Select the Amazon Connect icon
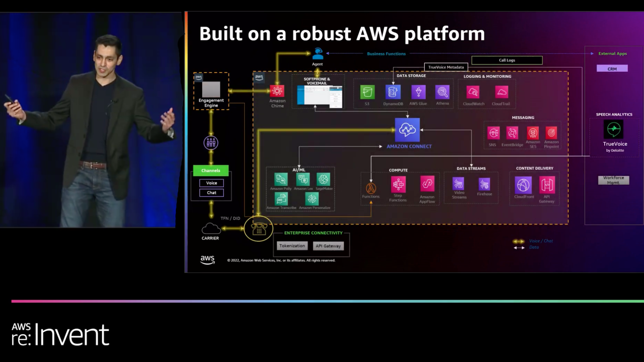The image size is (644, 362). coord(407,130)
